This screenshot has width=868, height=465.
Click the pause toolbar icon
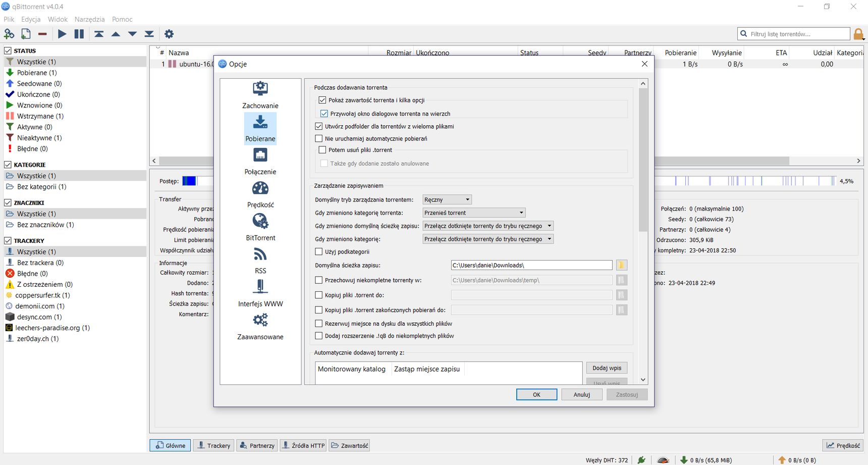79,34
